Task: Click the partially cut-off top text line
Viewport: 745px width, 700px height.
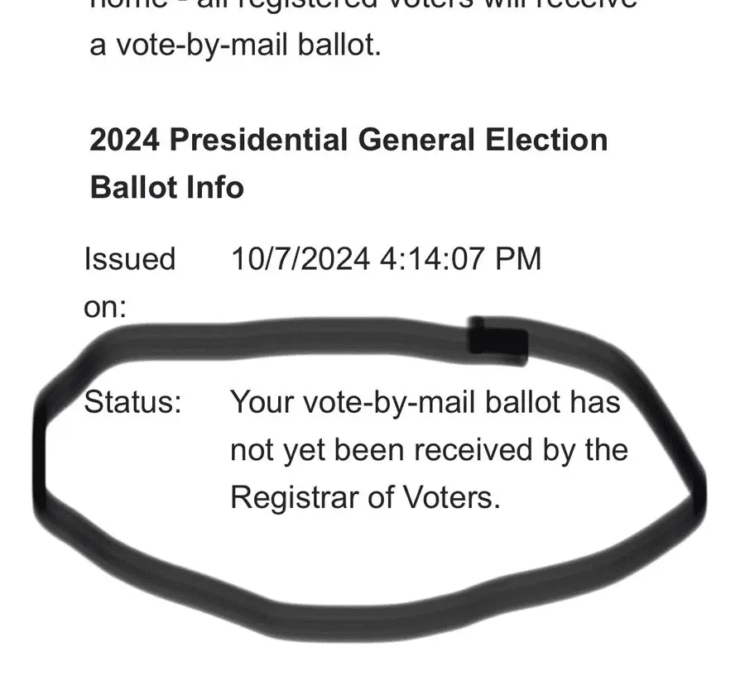Action: coord(363,5)
